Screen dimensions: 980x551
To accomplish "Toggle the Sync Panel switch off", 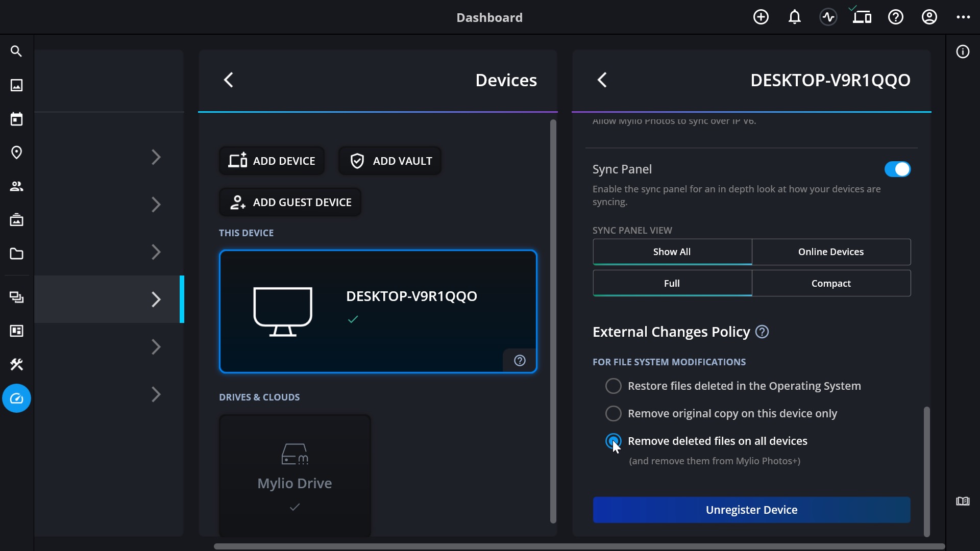I will tap(897, 169).
